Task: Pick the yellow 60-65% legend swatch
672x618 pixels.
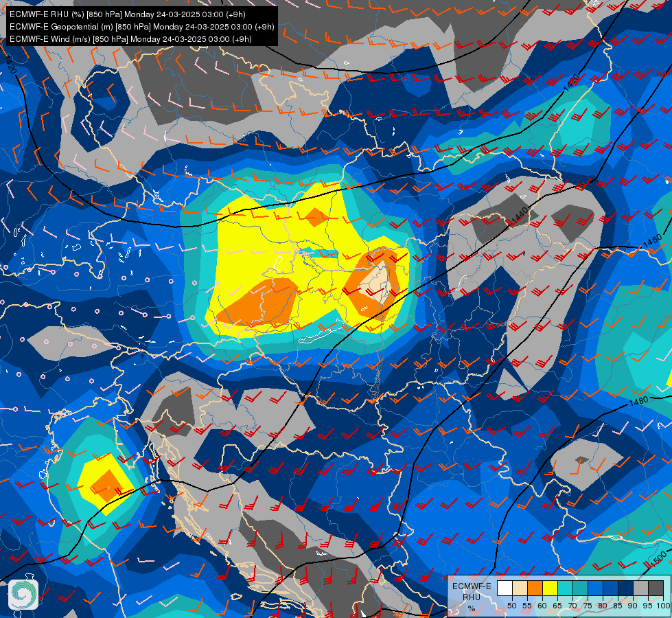Action: 550,588
